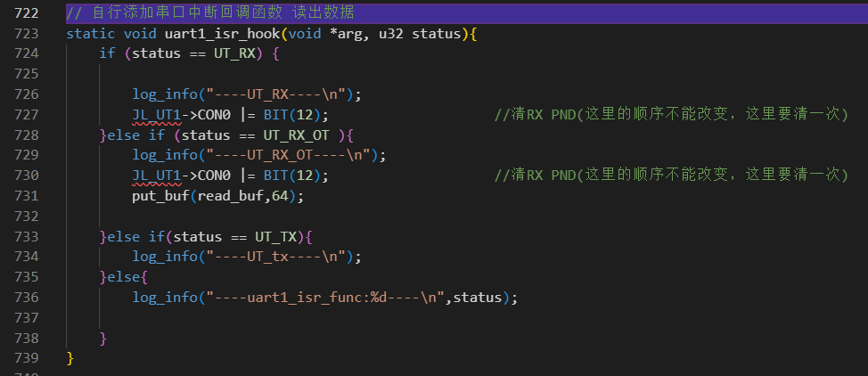
Task: Click line number 731 in the gutter
Action: [x=27, y=195]
